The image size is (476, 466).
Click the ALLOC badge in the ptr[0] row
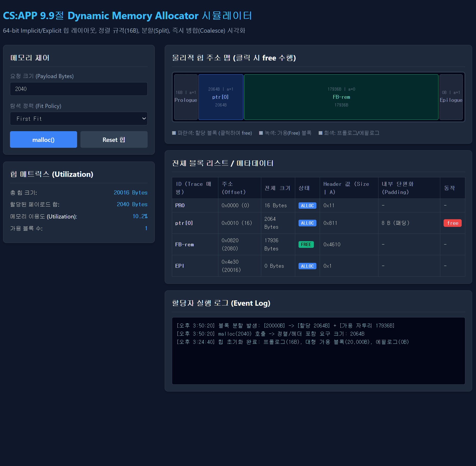pyautogui.click(x=307, y=223)
